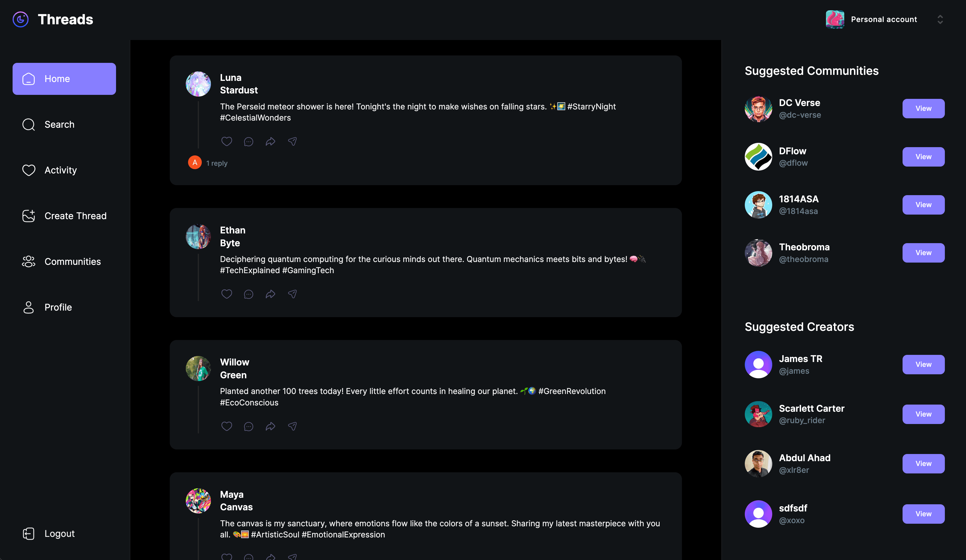Navigate to Communities in sidebar
Screen dimensions: 966x560
click(x=73, y=261)
